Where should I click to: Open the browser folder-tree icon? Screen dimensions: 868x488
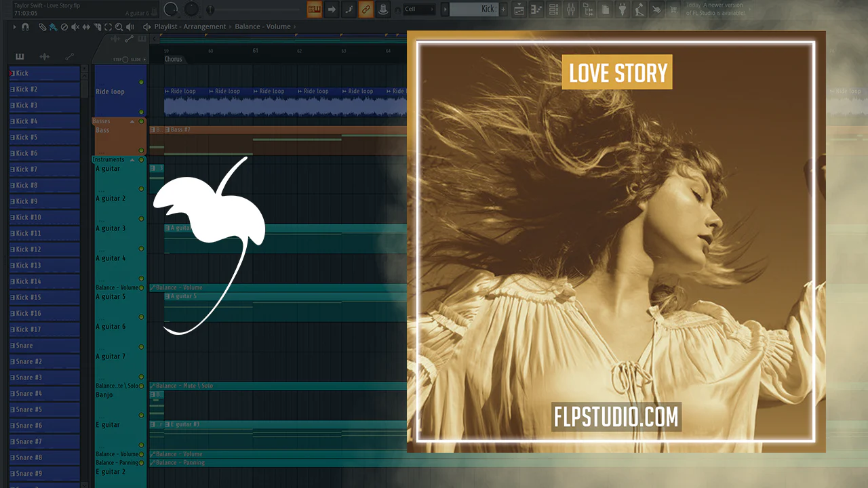[x=588, y=9]
